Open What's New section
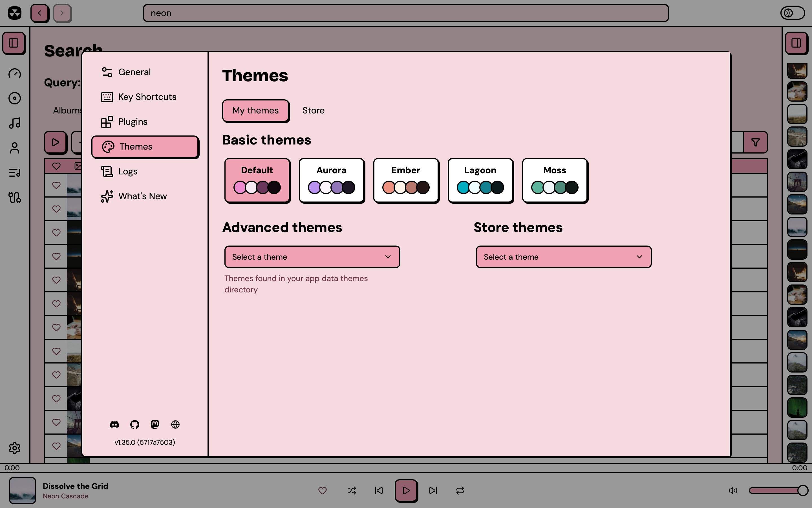This screenshot has width=812, height=508. click(x=145, y=196)
